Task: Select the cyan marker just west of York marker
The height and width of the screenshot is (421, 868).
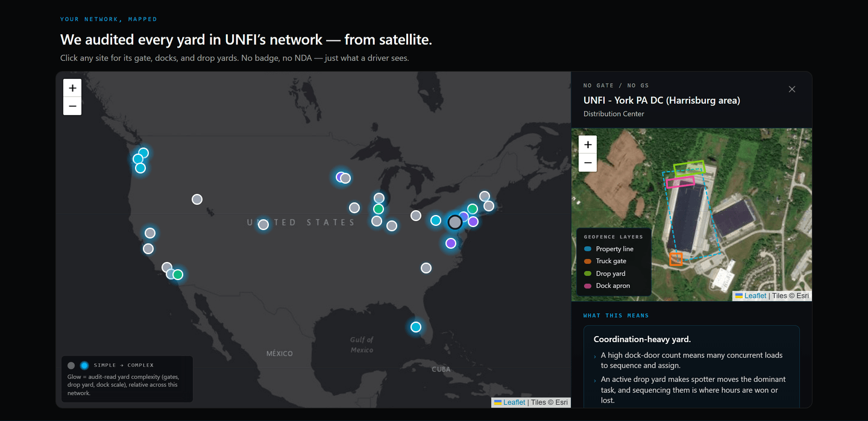Action: 436,220
